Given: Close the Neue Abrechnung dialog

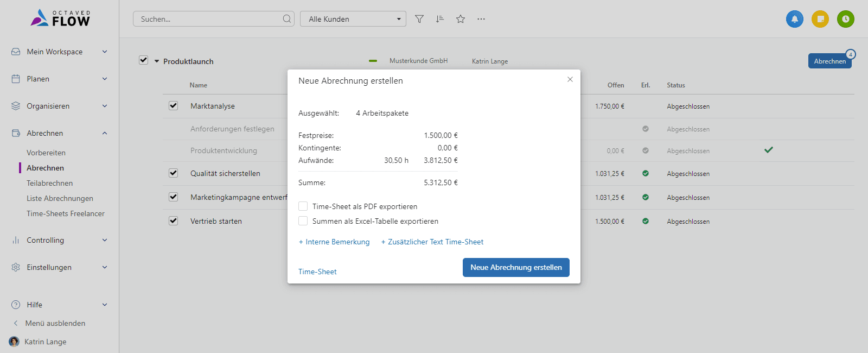Looking at the screenshot, I should point(570,79).
